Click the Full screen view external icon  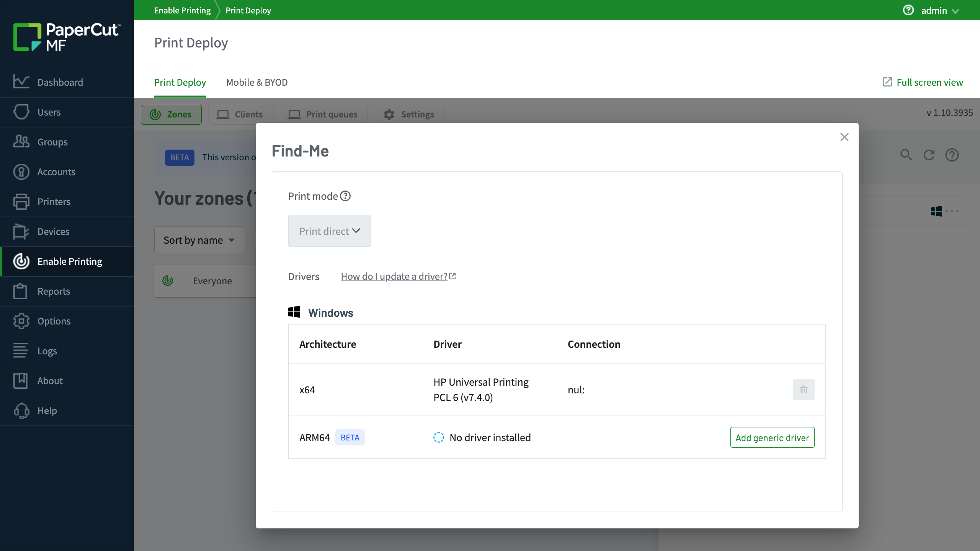(x=887, y=82)
